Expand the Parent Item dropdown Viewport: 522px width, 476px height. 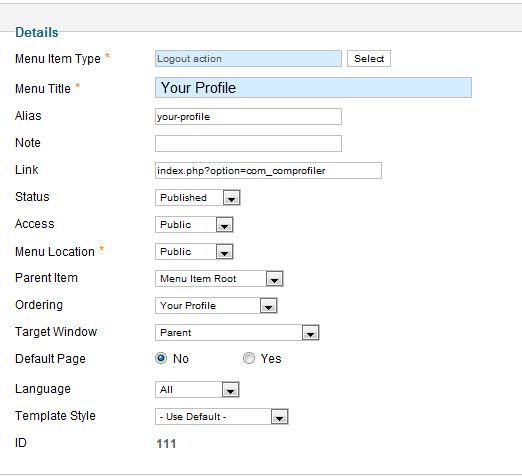274,279
